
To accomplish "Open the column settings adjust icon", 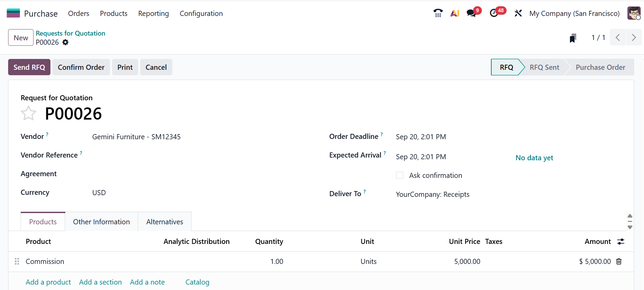I will [621, 242].
